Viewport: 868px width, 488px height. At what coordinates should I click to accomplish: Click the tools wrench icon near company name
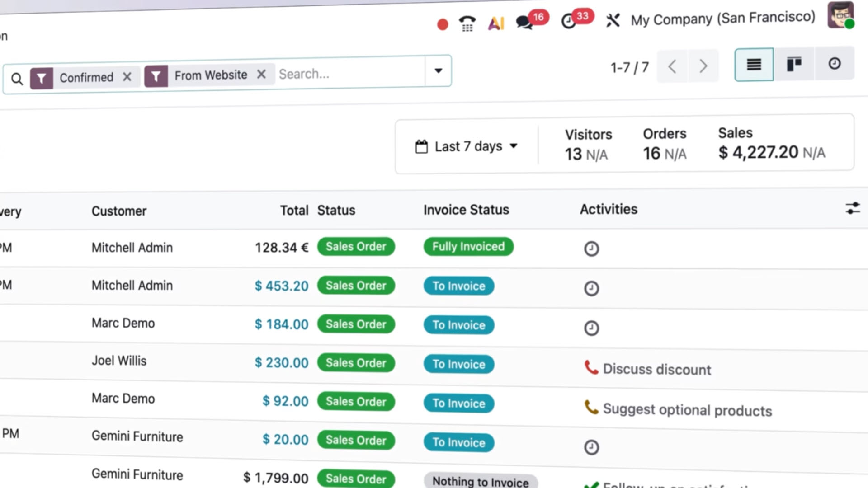click(x=613, y=20)
